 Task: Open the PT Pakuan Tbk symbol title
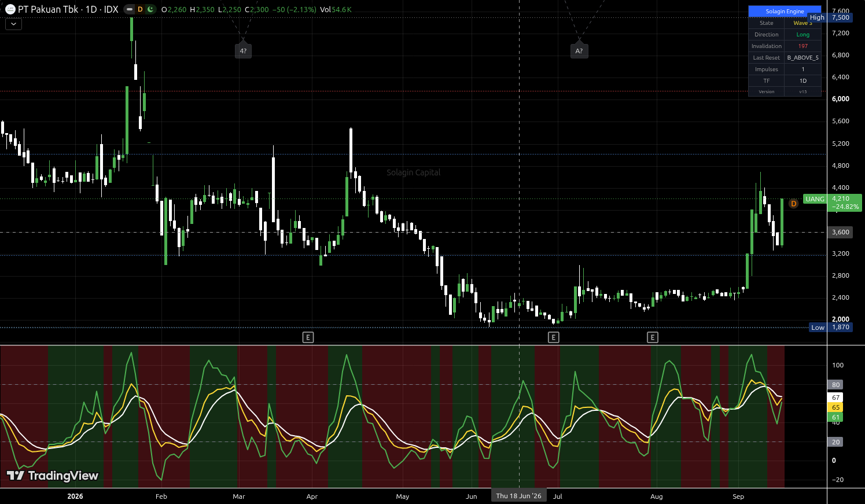point(68,9)
